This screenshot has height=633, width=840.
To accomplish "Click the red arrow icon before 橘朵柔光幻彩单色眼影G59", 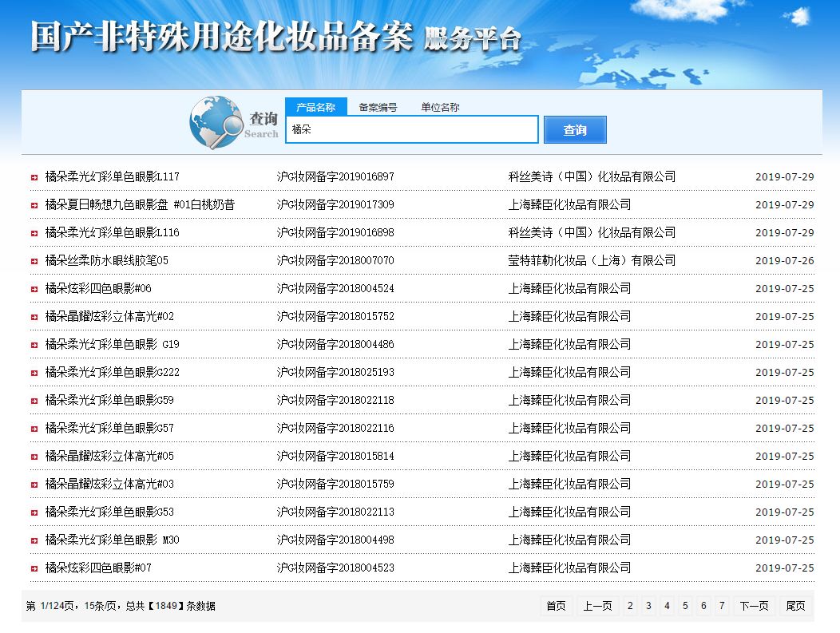I will click(33, 400).
